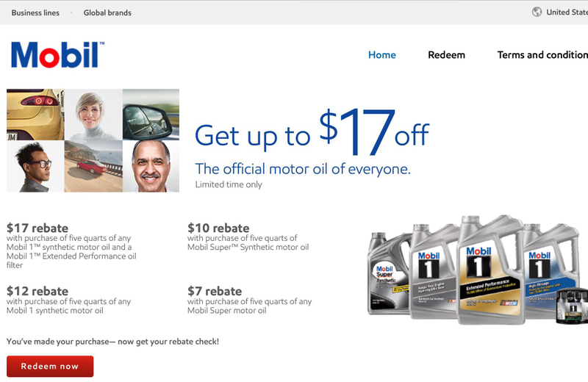The height and width of the screenshot is (382, 588).
Task: Open the Global brands menu
Action: pos(107,12)
